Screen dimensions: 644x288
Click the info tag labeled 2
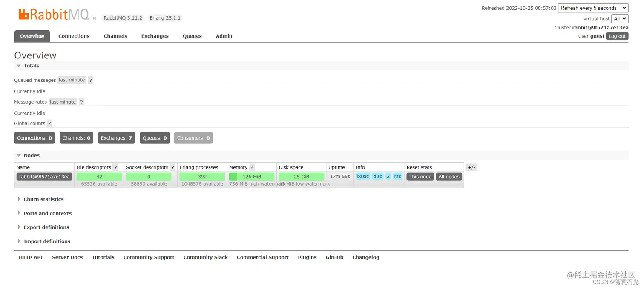(x=388, y=177)
